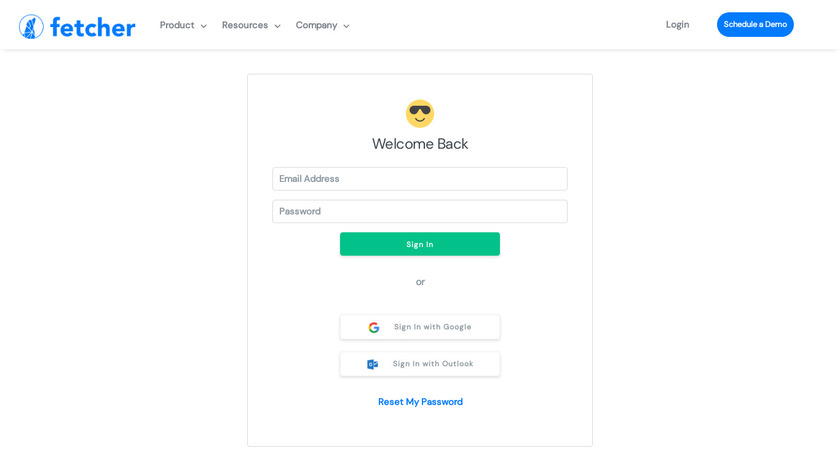840x472 pixels.
Task: Expand the Resources dropdown chevron
Action: click(277, 26)
